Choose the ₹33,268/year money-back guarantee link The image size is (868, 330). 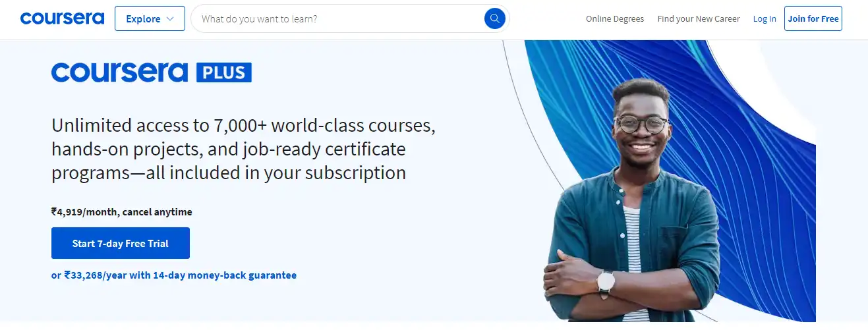pos(174,275)
